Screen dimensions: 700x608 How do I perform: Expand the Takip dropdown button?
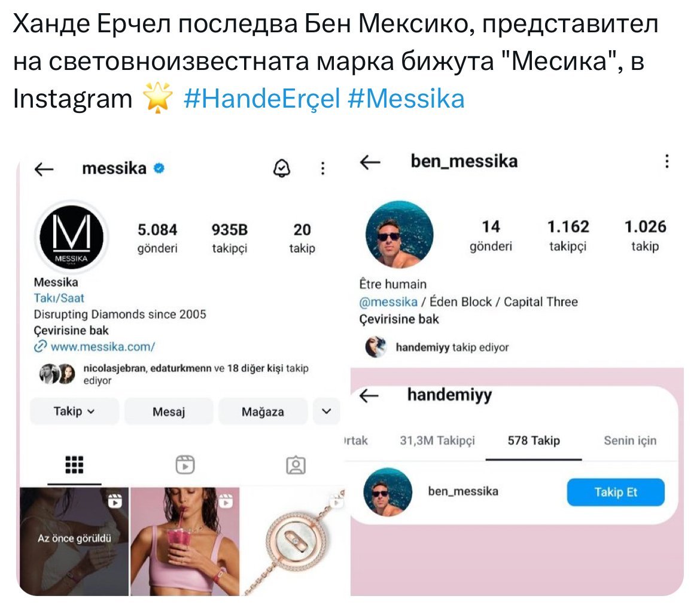coord(75,411)
